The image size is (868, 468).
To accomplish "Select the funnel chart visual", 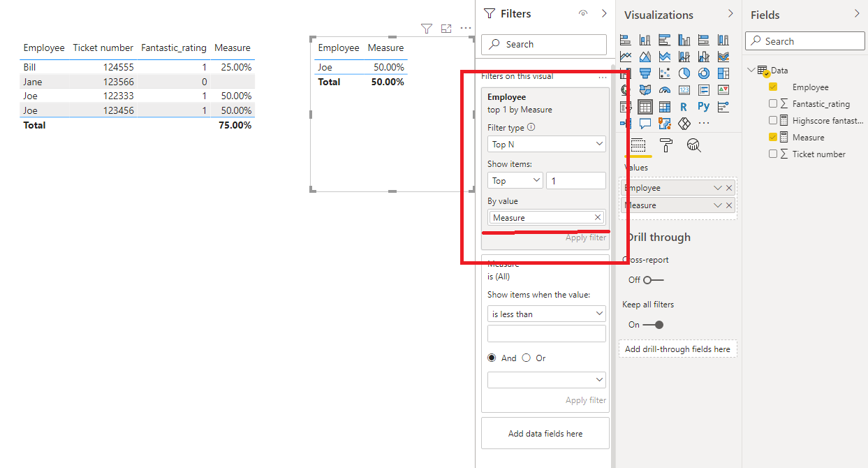I will tap(645, 73).
